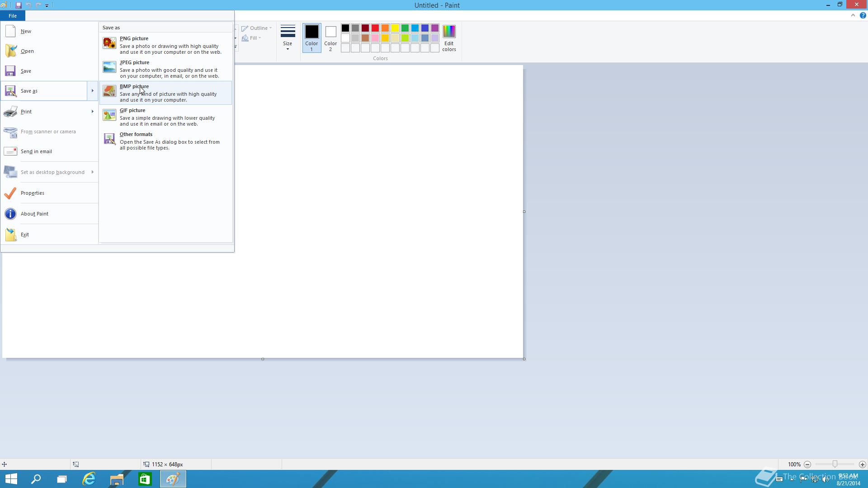This screenshot has width=868, height=488.
Task: Select GIF picture save option
Action: 165,117
